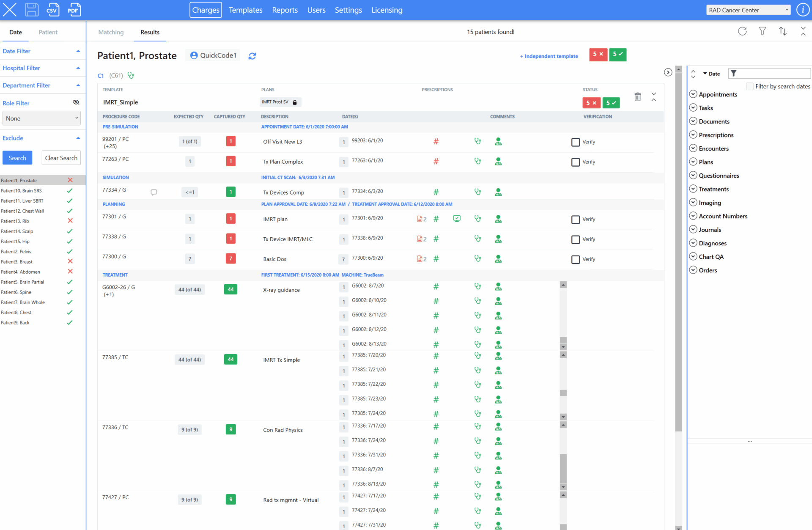Check Verify for Tx Plan Complex
The width and height of the screenshot is (812, 530).
click(576, 162)
